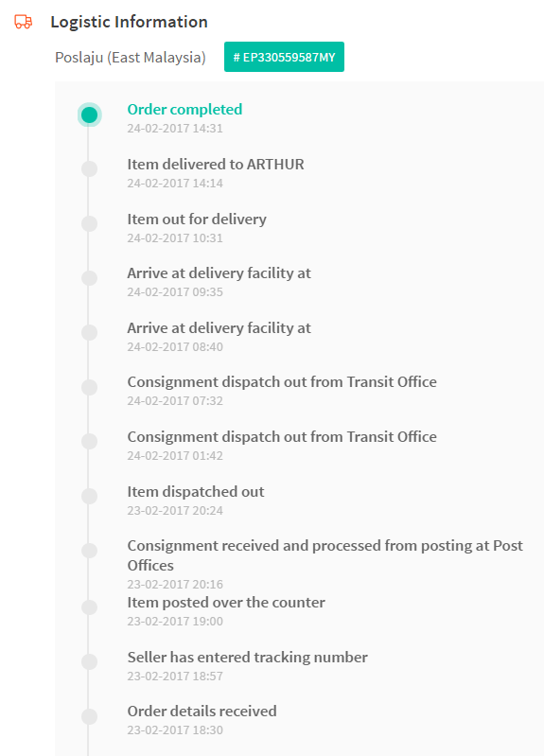The image size is (544, 756).
Task: Click the Consignment received at Post Offices dot
Action: [x=89, y=551]
